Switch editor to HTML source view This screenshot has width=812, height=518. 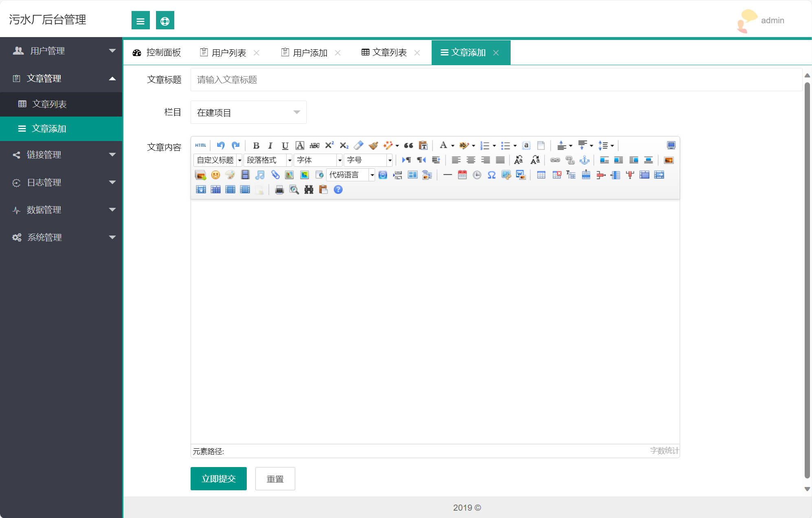[x=201, y=145]
